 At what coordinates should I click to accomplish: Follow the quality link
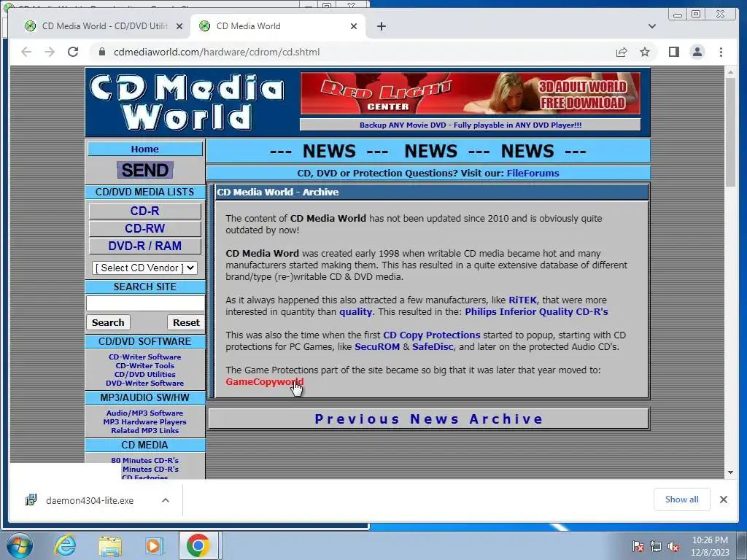(355, 312)
